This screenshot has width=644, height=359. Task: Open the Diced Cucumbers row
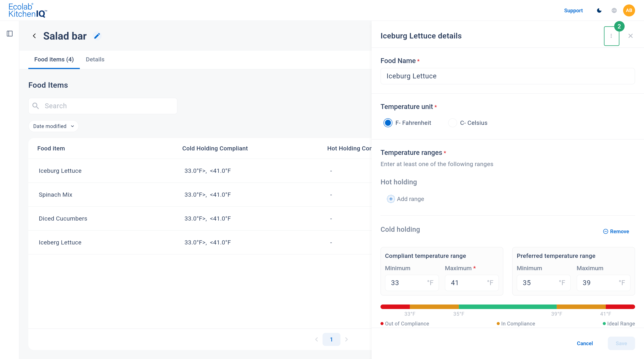200,219
